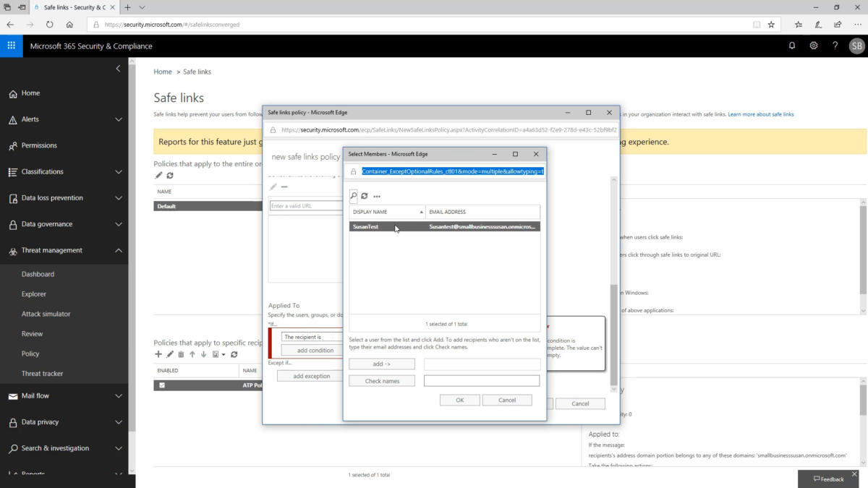Screen dimensions: 868x488
Task: Go to Home in the left navigation
Action: [x=30, y=93]
